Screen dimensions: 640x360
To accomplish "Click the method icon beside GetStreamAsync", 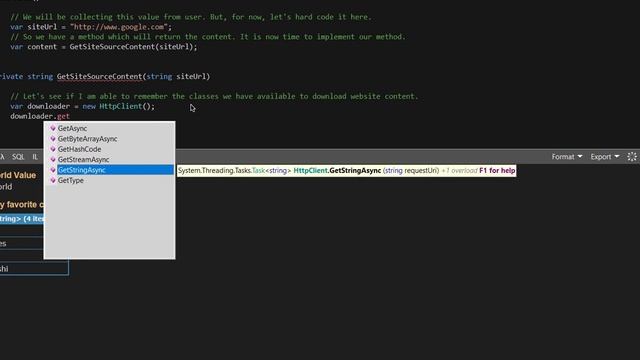I will [x=53, y=160].
